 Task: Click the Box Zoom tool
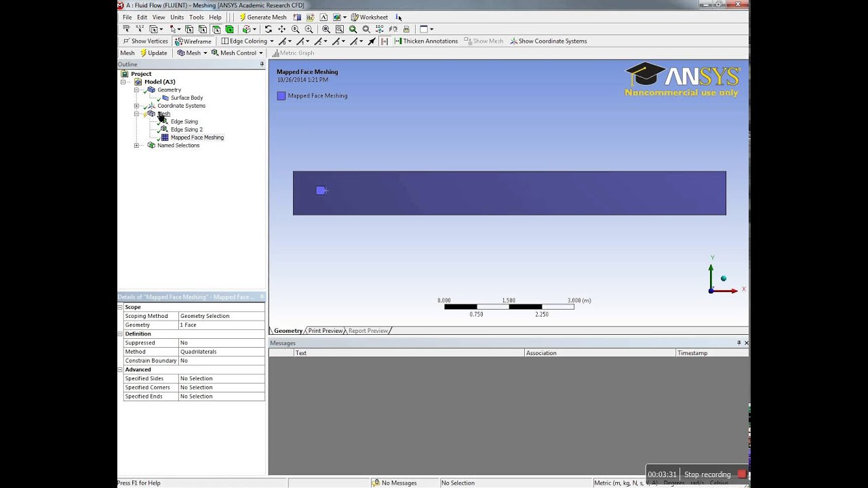point(309,29)
